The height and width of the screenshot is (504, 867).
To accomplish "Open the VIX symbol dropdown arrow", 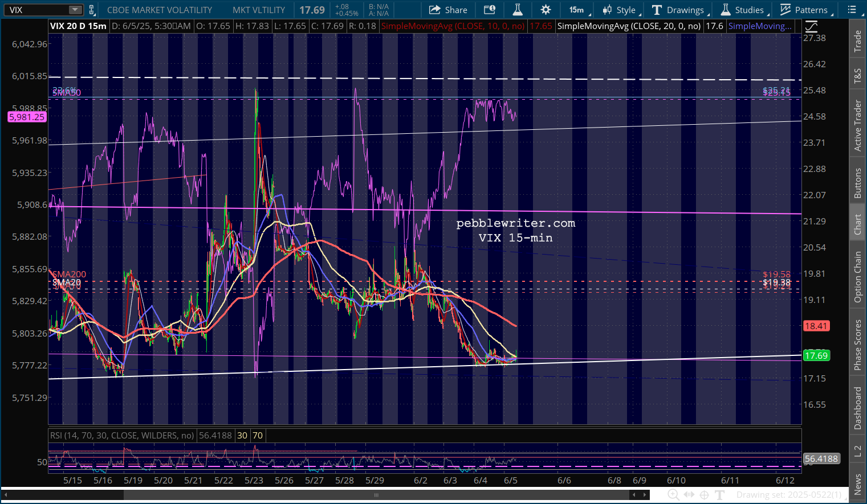I will [x=75, y=10].
